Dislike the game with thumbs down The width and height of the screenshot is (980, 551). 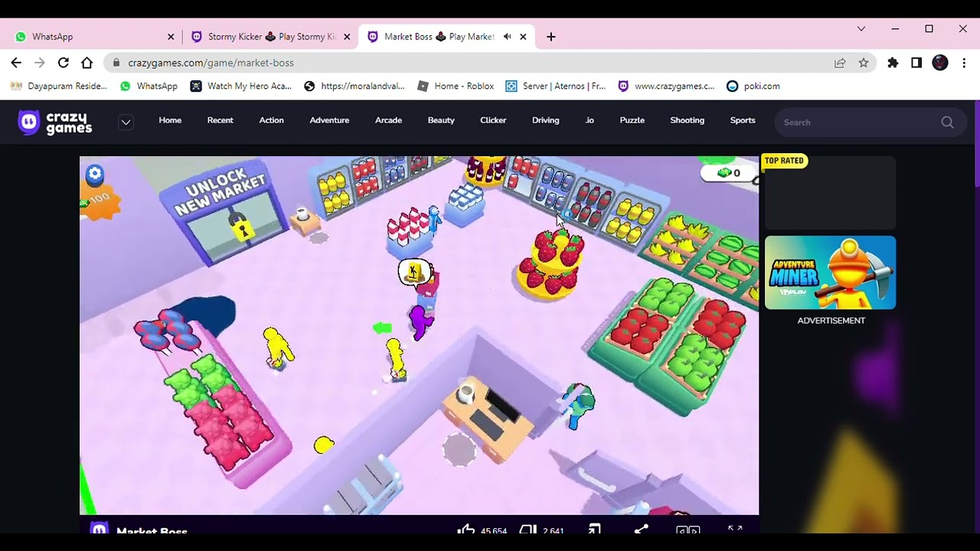528,530
